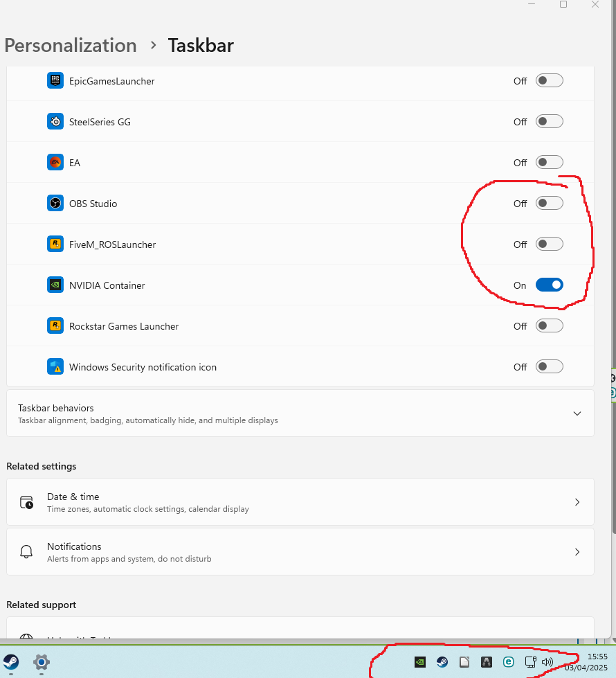Click the Date & time calendar-clock icon
616x678 pixels.
(26, 502)
